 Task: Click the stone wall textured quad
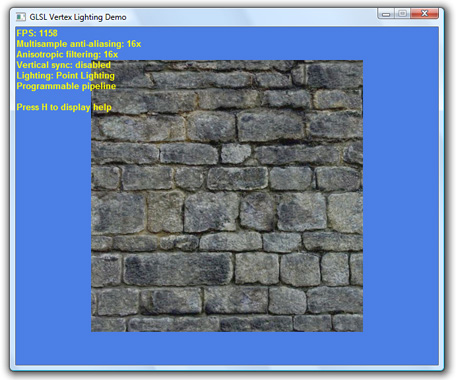pos(227,196)
